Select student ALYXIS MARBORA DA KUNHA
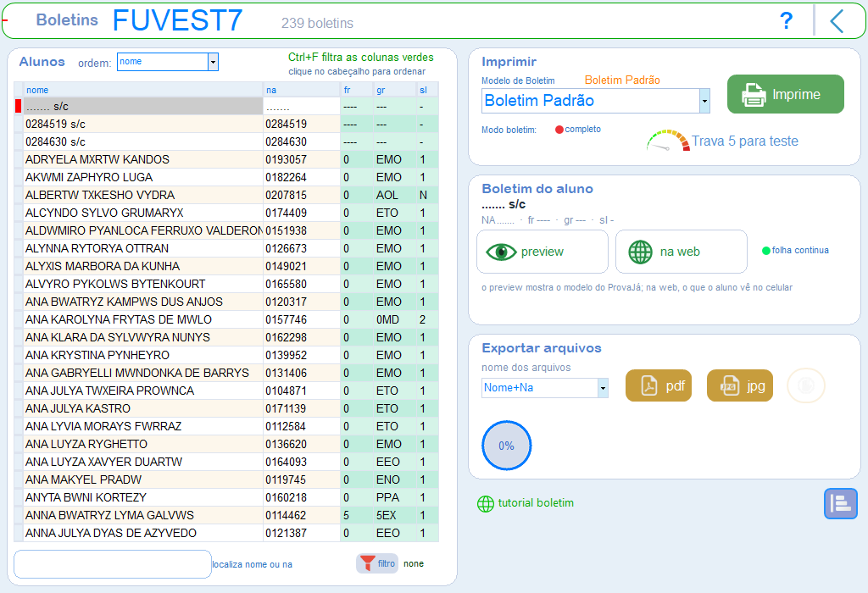The width and height of the screenshot is (868, 593). (142, 266)
